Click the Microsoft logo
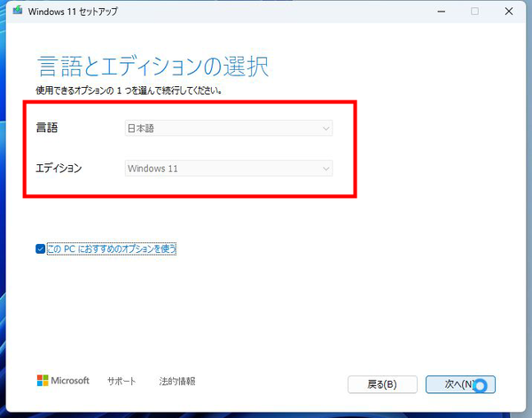 [63, 381]
